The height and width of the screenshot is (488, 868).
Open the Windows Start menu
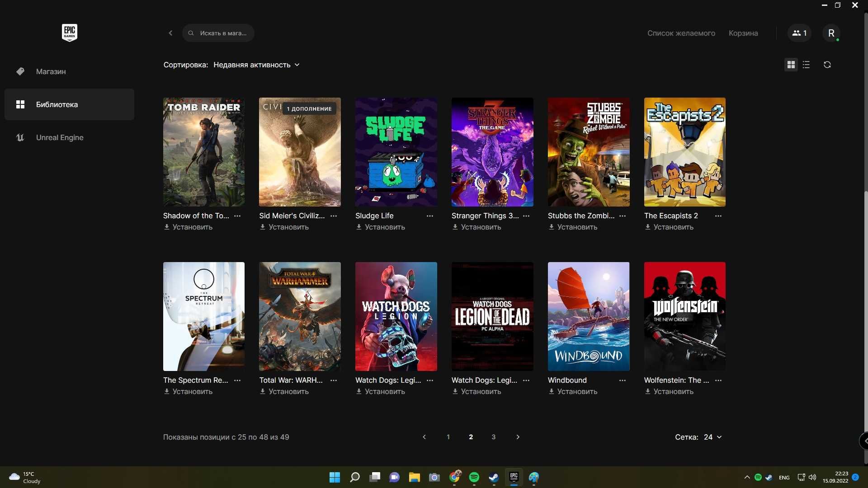[x=335, y=477]
